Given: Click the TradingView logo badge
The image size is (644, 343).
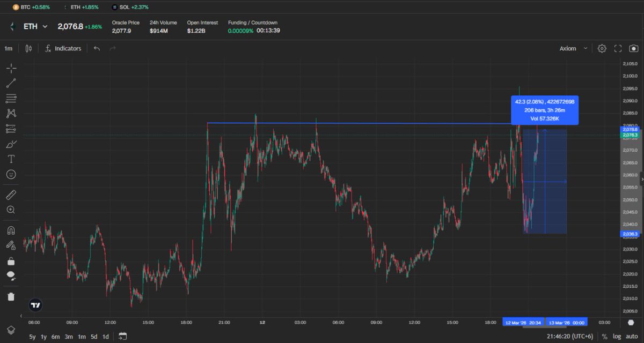Looking at the screenshot, I should [35, 305].
